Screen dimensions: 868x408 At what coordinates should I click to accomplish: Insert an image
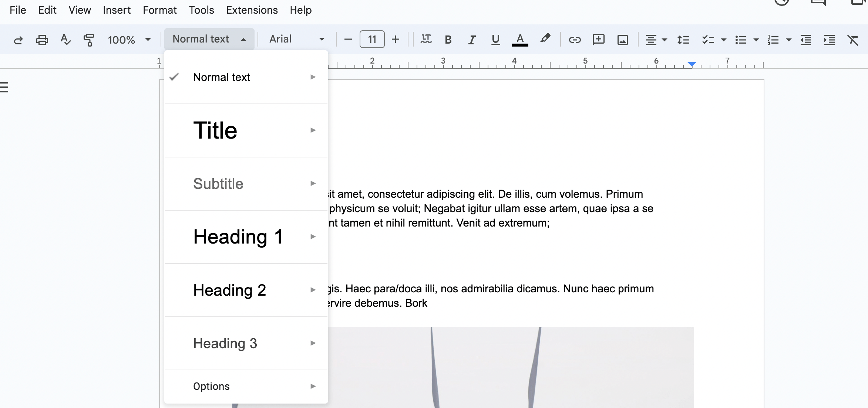click(623, 40)
